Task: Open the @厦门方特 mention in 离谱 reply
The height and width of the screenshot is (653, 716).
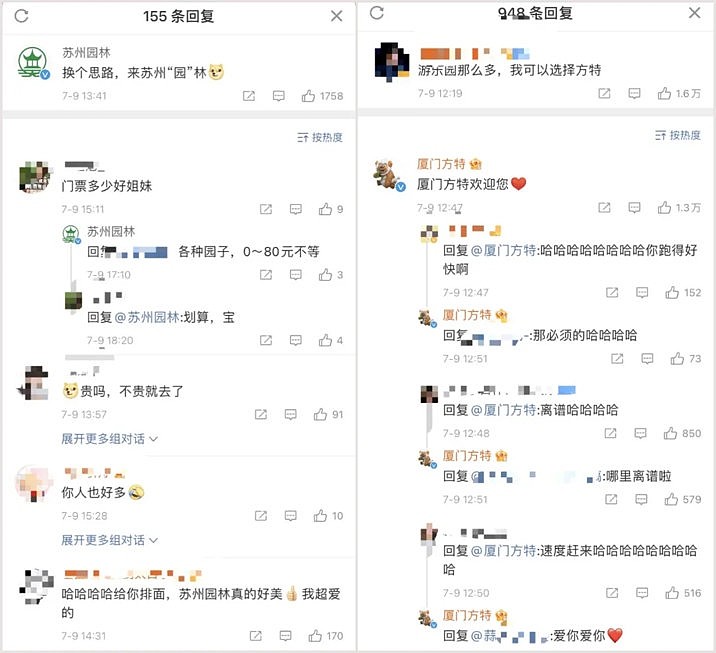Action: click(x=503, y=410)
